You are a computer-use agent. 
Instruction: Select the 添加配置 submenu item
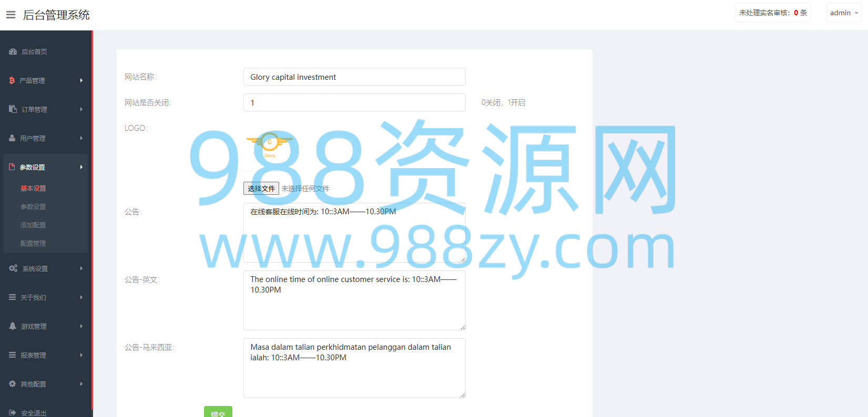(x=33, y=225)
